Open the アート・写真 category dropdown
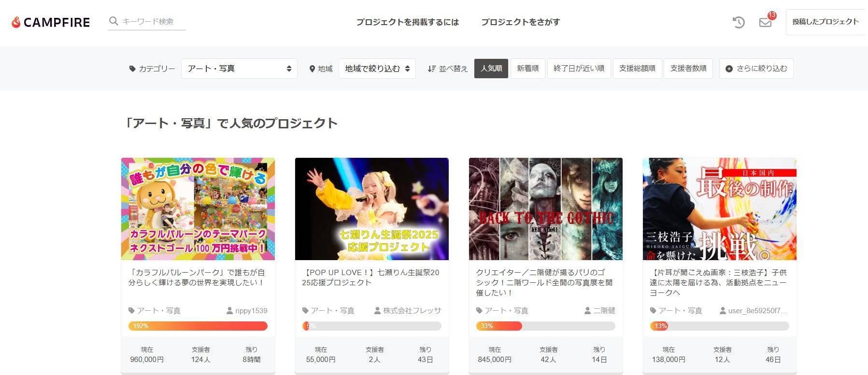 [x=239, y=69]
